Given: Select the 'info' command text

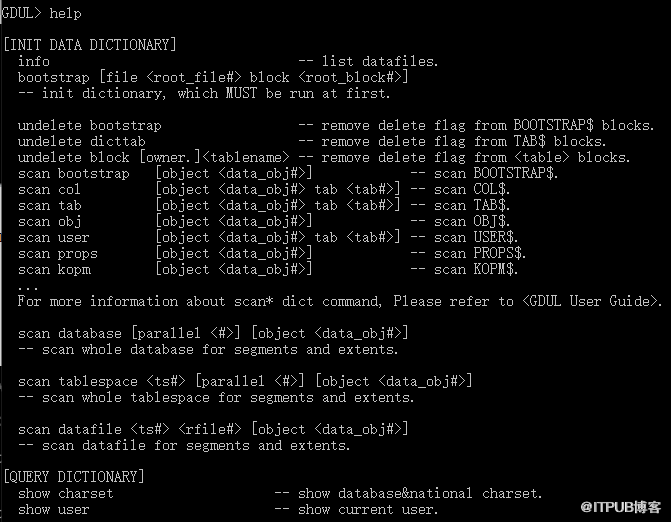Looking at the screenshot, I should coord(33,61).
